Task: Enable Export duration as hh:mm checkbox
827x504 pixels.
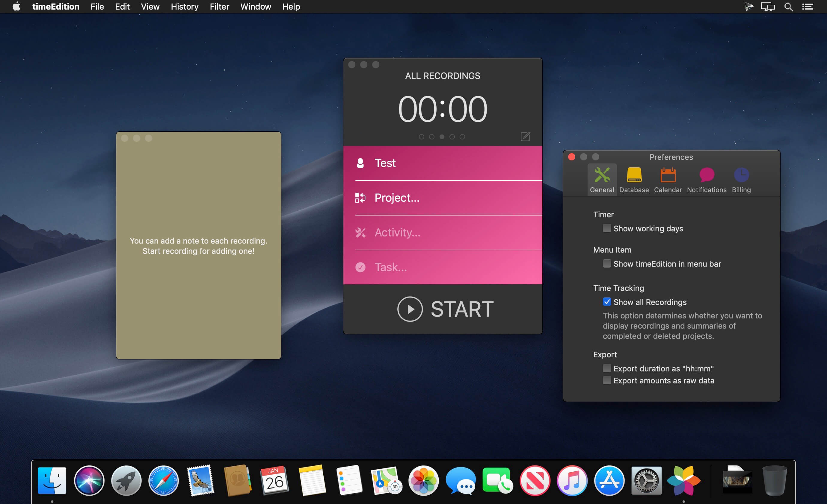Action: [606, 368]
